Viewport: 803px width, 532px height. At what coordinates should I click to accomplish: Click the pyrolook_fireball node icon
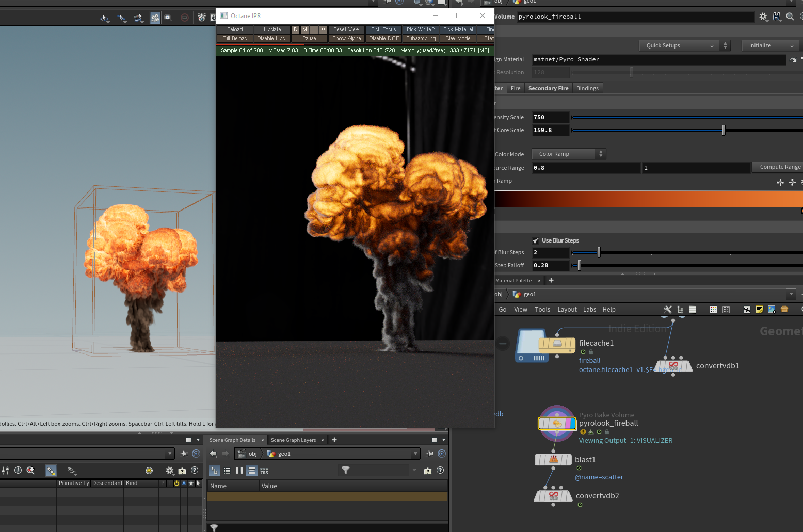click(x=557, y=424)
